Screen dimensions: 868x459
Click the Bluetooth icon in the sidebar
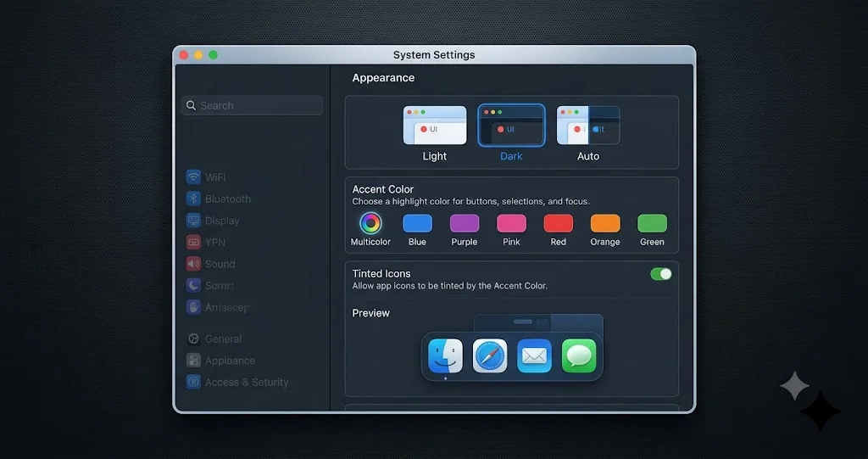(x=193, y=199)
